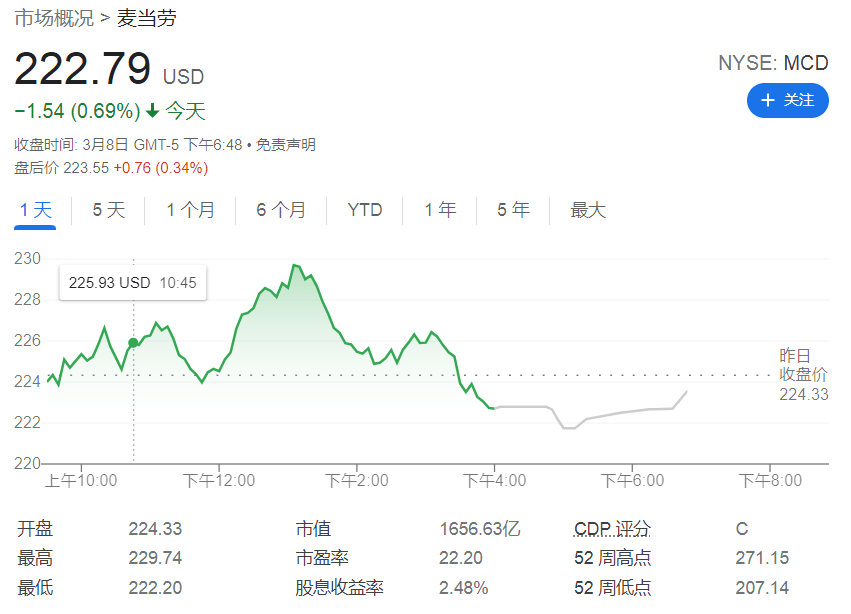Click the current price 222.79
This screenshot has height=614, width=851.
click(x=82, y=69)
